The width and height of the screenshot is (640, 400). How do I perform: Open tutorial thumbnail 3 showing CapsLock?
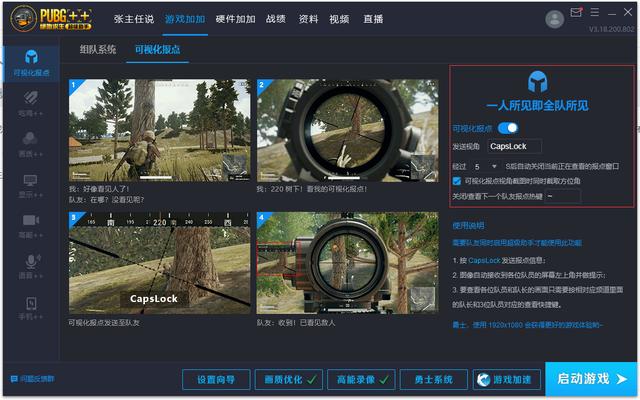coord(160,263)
